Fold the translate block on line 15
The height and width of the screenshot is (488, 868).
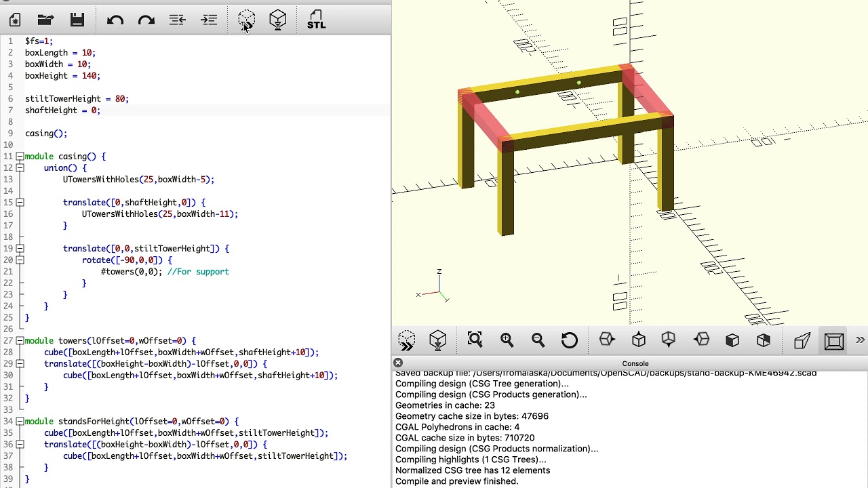(20, 203)
